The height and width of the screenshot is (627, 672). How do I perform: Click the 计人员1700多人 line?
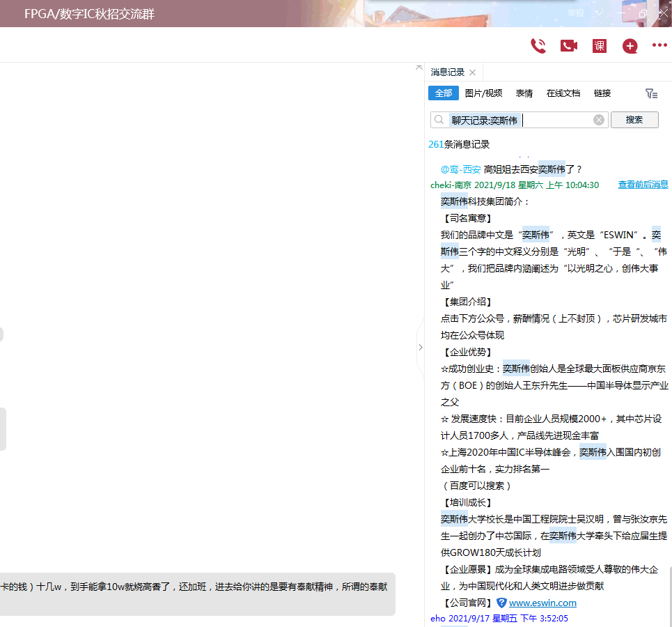point(519,435)
